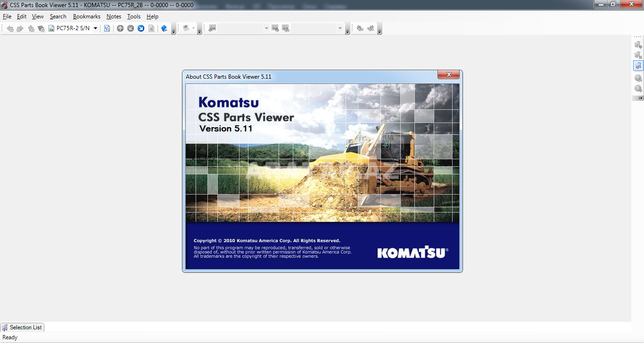
Task: Maximize the main application window
Action: (x=613, y=4)
